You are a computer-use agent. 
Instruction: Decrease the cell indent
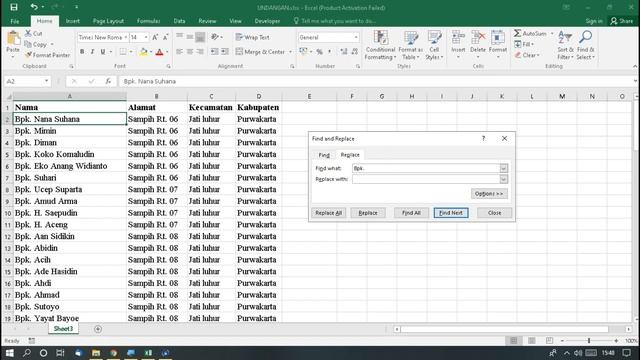point(214,52)
